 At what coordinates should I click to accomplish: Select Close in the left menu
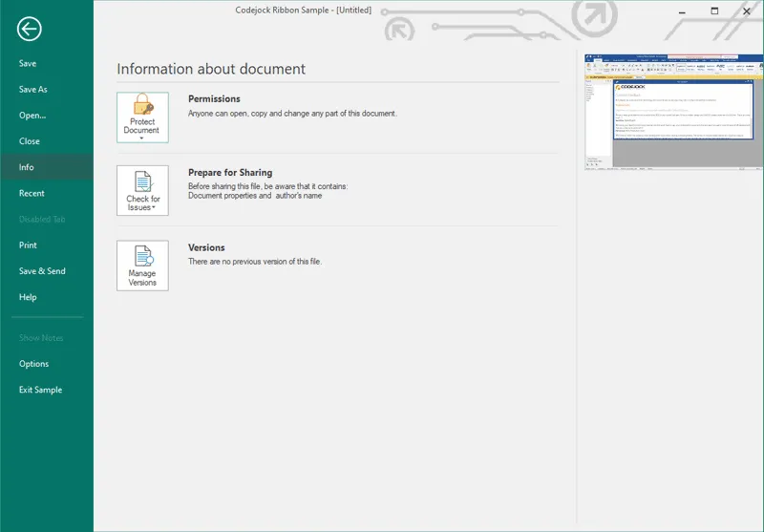[x=30, y=141]
